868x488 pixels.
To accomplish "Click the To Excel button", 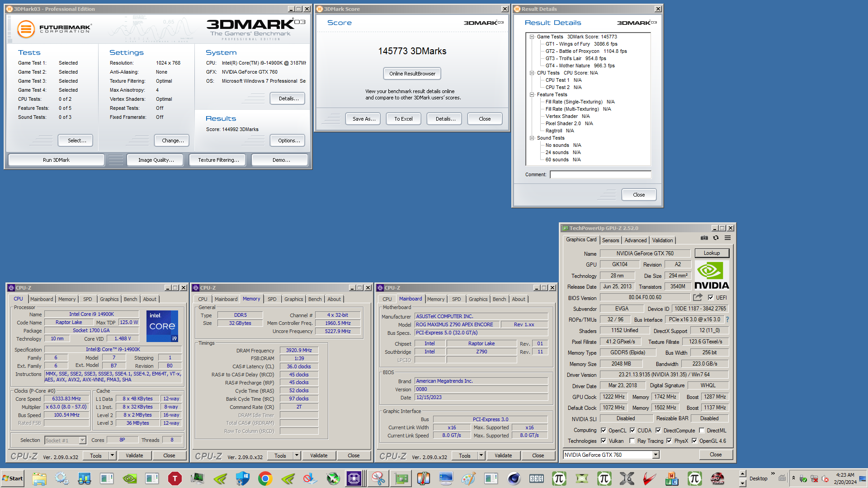I will [x=403, y=119].
